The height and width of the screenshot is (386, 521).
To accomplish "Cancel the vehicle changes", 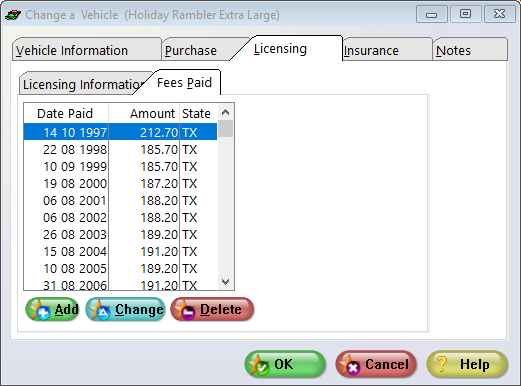I will tap(376, 364).
